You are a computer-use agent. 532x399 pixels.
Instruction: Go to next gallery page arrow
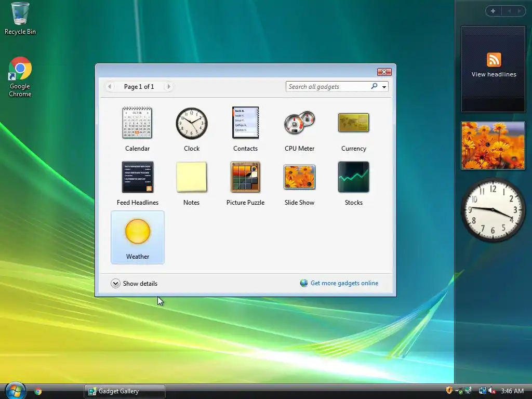point(169,87)
